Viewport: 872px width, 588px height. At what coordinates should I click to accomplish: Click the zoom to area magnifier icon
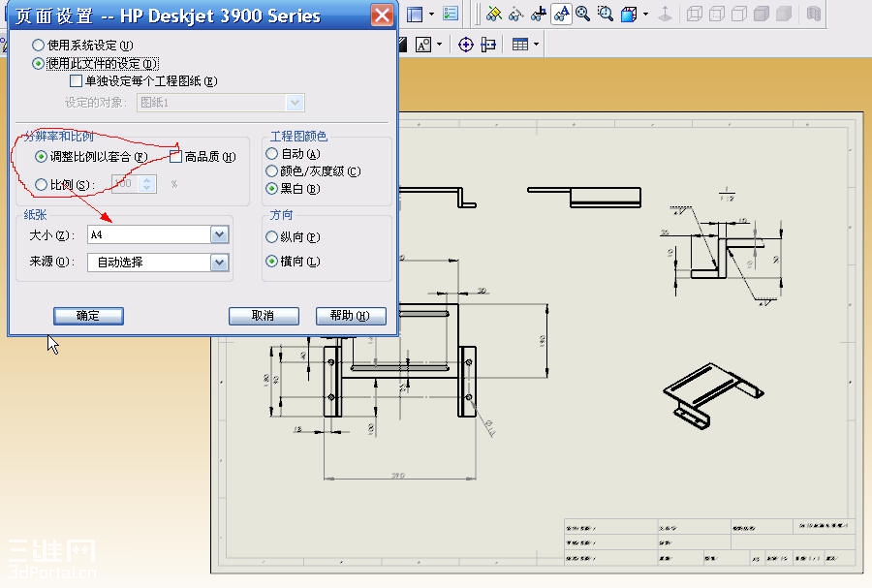tap(605, 14)
